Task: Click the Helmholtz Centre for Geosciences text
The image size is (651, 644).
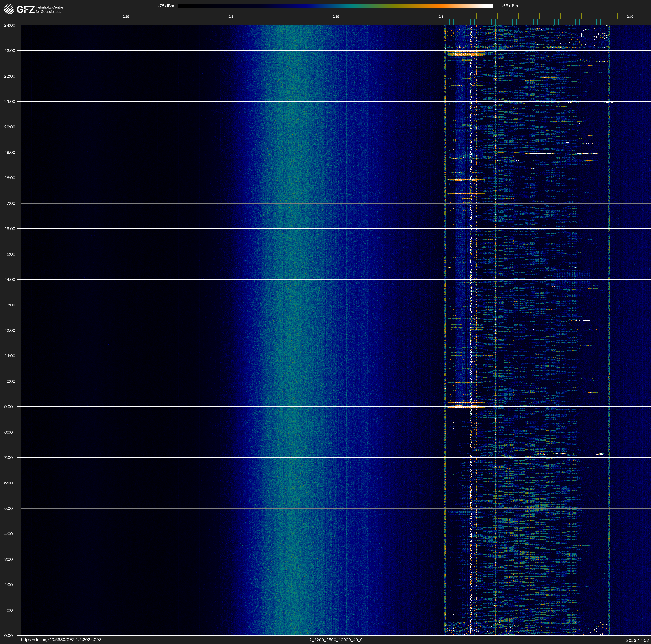Action: click(x=49, y=9)
